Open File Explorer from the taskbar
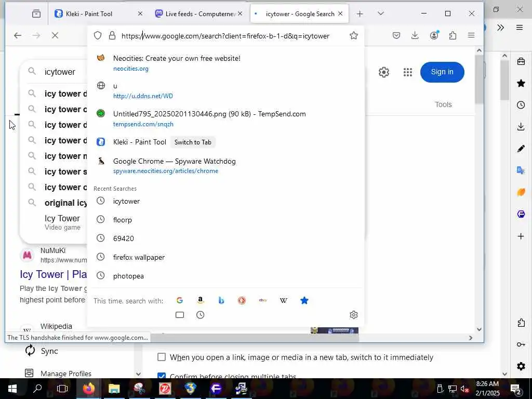The height and width of the screenshot is (399, 532). click(114, 389)
